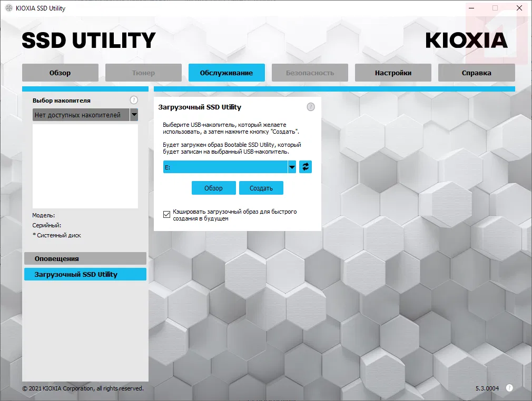The height and width of the screenshot is (401, 532).
Task: Toggle cache boot image checkbox
Action: pyautogui.click(x=166, y=215)
